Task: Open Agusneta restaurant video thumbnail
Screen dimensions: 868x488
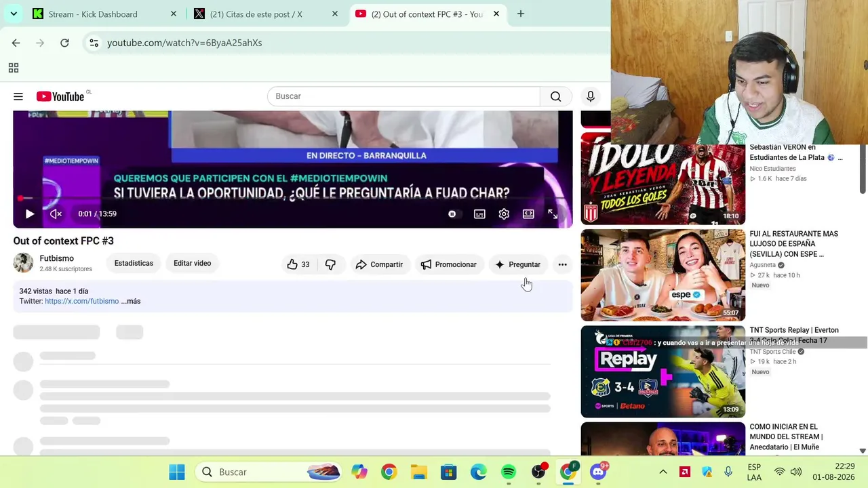Action: click(663, 275)
